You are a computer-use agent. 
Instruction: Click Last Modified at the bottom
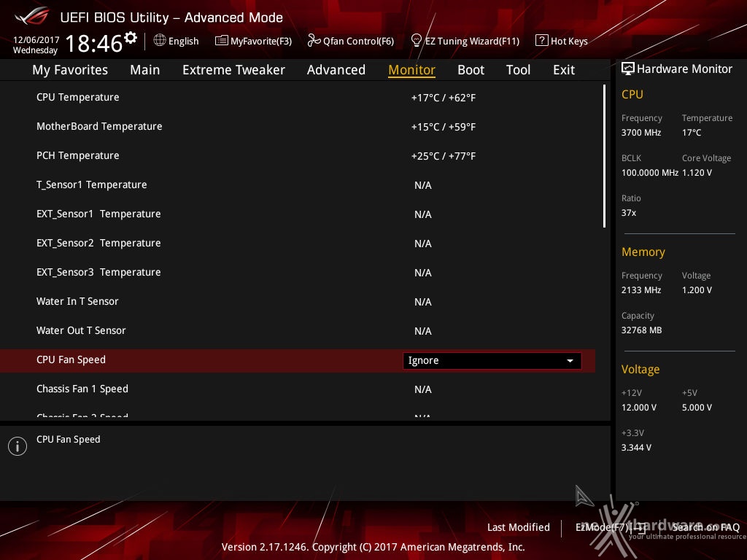coord(519,527)
